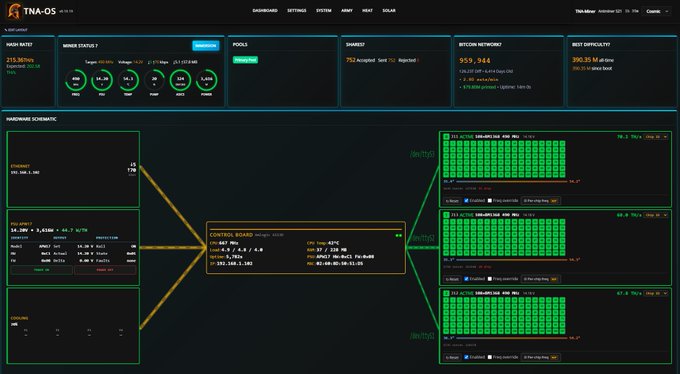Screen dimensions: 680x374
Task: Click Reset on the top hashboard
Action: click(452, 201)
